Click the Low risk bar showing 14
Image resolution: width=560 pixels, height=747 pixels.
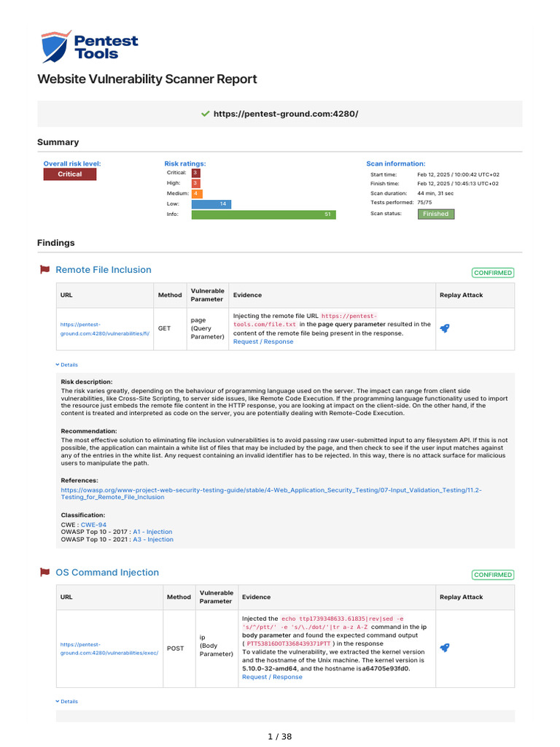coord(211,204)
